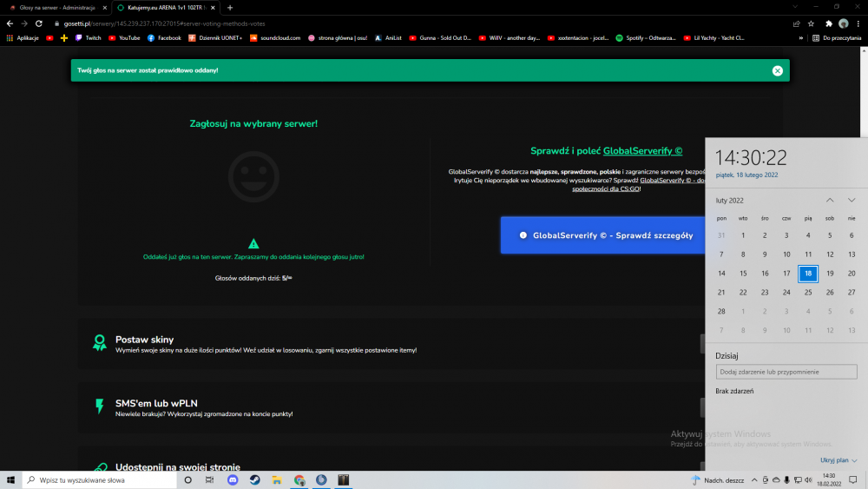Viewport: 868px width, 489px height.
Task: Open Steam from the taskbar
Action: tap(254, 480)
